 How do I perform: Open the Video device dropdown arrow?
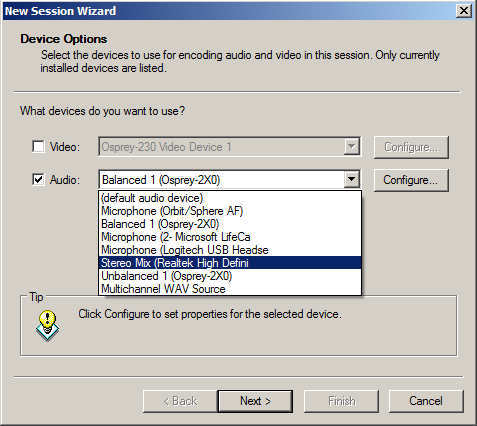pos(351,147)
